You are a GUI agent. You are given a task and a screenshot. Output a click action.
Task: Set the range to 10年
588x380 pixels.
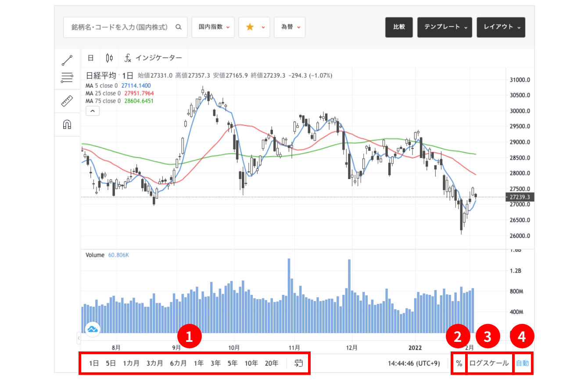pyautogui.click(x=251, y=363)
